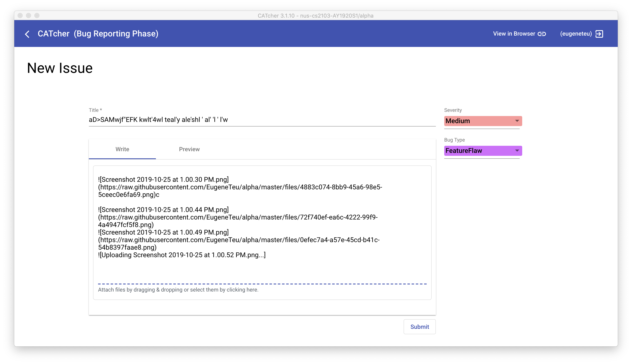The width and height of the screenshot is (632, 364).
Task: Click the macOS close window button
Action: point(20,15)
